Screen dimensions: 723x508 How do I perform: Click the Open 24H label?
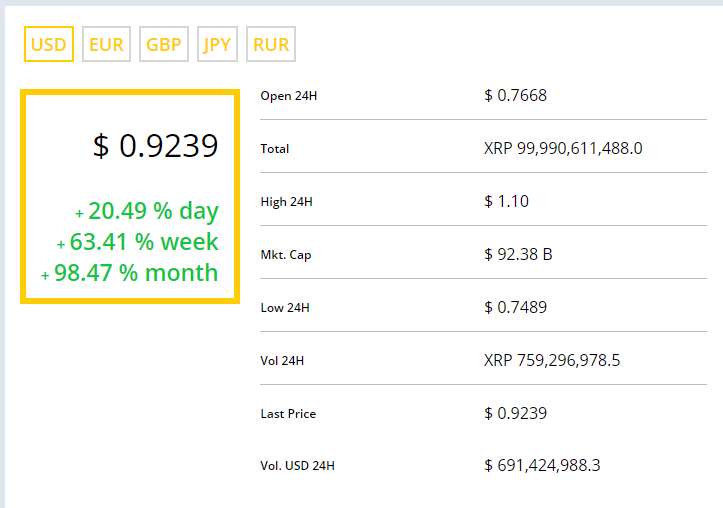289,96
